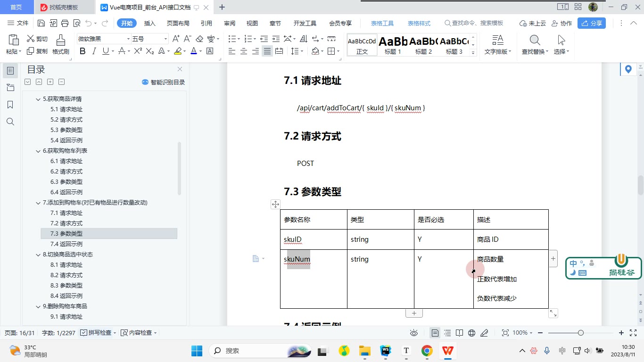Click add row plus button below table
This screenshot has width=644, height=362.
pos(414,313)
